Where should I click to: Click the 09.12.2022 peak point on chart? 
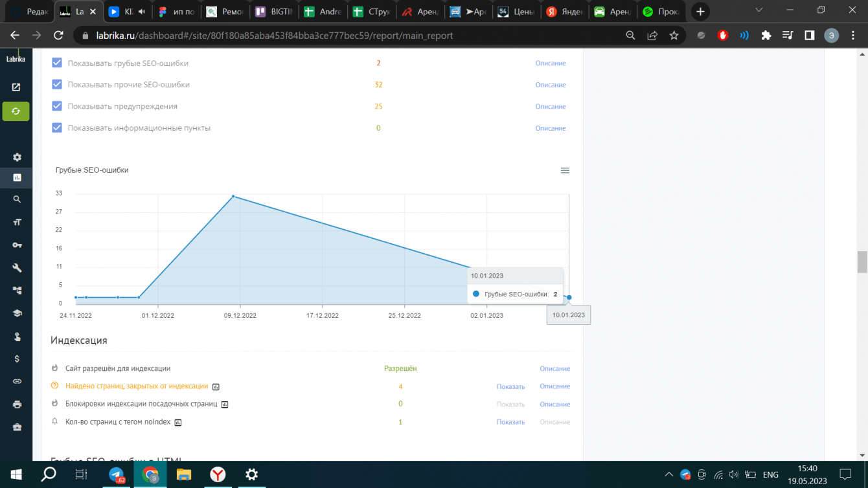233,196
